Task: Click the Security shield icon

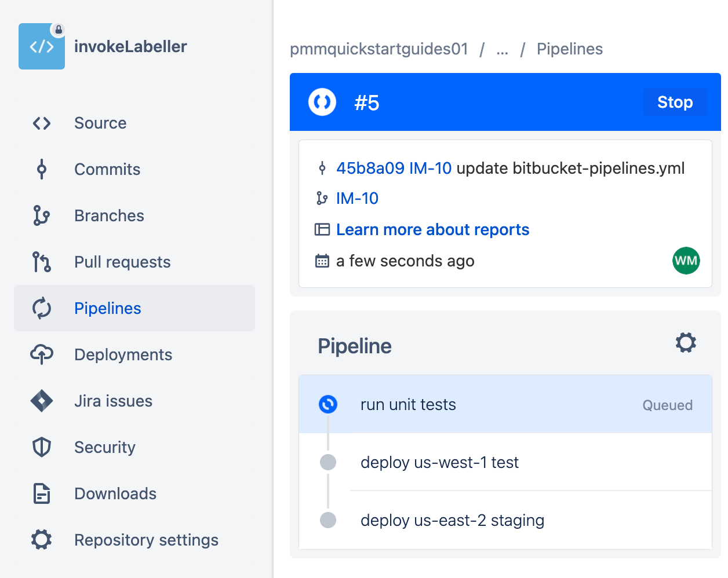Action: [41, 447]
